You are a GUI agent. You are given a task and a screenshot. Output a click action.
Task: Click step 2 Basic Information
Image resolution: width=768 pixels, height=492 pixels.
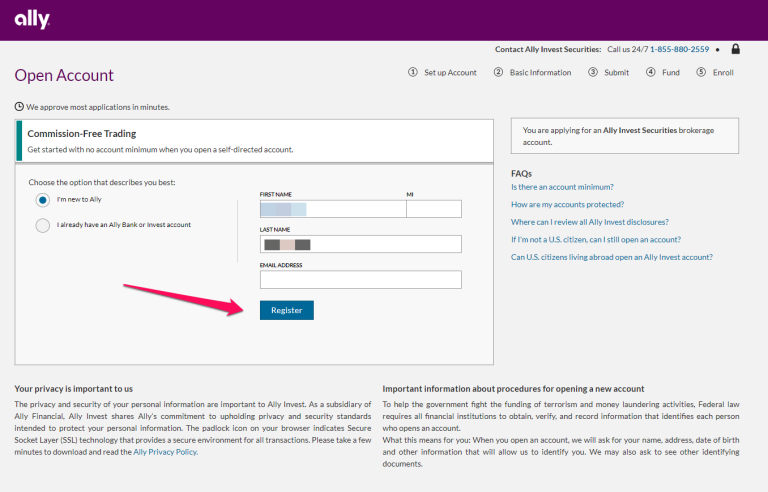click(532, 72)
